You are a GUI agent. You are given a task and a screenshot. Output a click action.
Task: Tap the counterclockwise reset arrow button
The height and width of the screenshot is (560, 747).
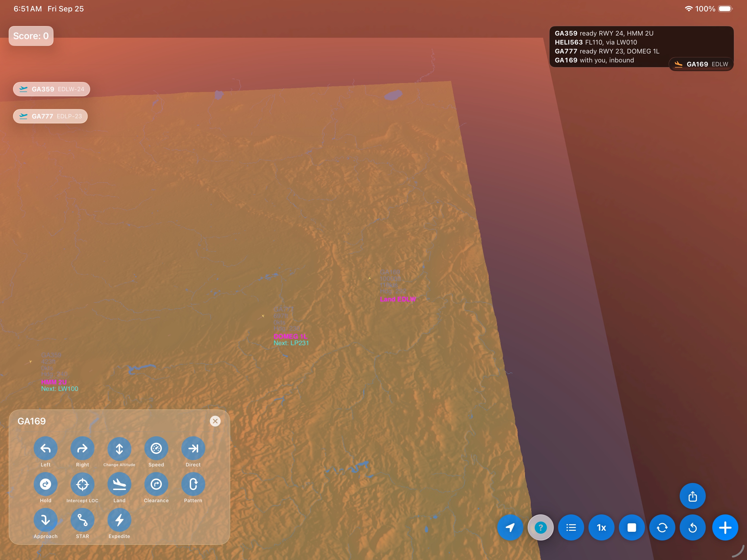click(x=693, y=527)
